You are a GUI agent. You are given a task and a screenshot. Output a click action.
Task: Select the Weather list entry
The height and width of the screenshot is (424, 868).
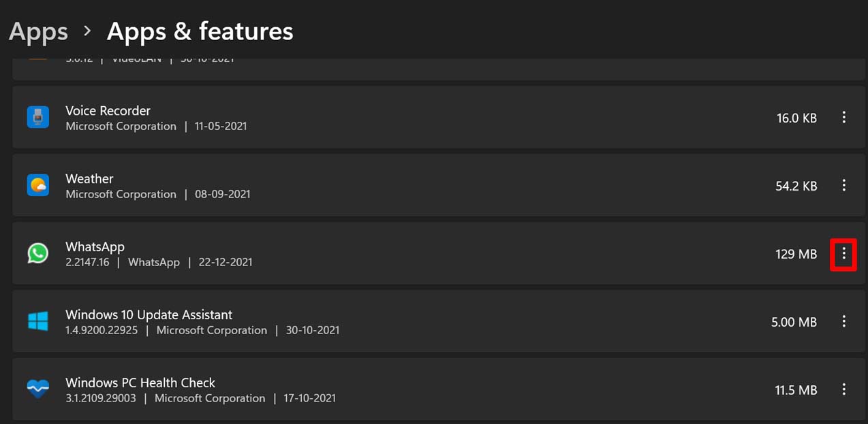pyautogui.click(x=409, y=185)
